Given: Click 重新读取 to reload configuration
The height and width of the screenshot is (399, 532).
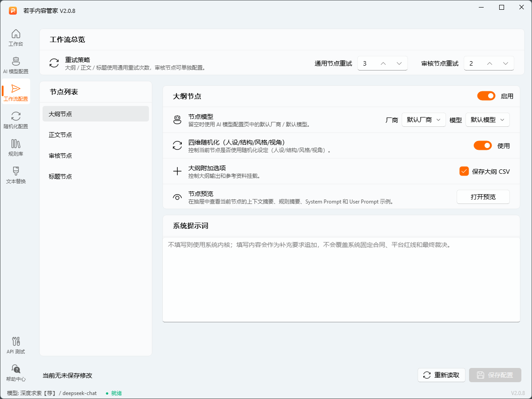Looking at the screenshot, I should click(x=441, y=375).
